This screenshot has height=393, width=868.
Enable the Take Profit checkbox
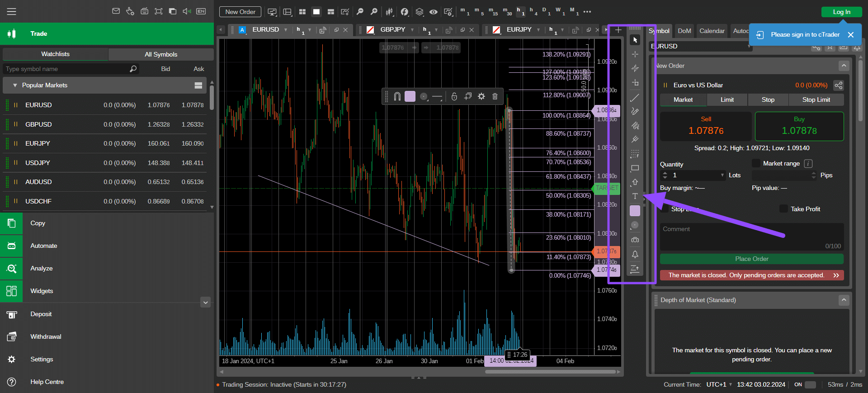[783, 208]
